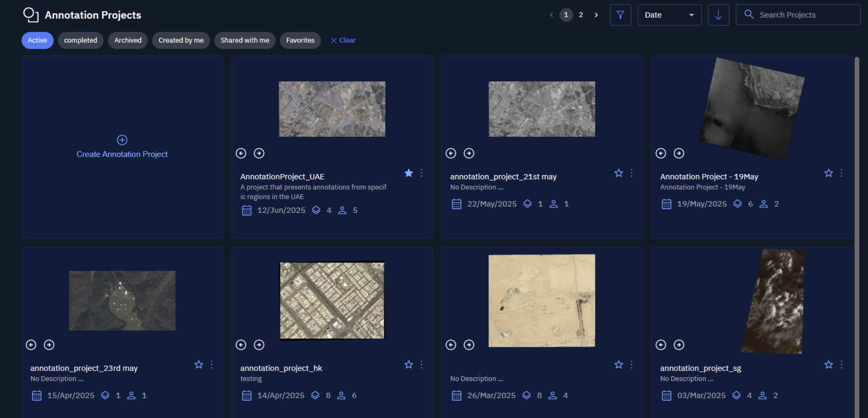Star the annotation_project_23rd may project

click(198, 364)
